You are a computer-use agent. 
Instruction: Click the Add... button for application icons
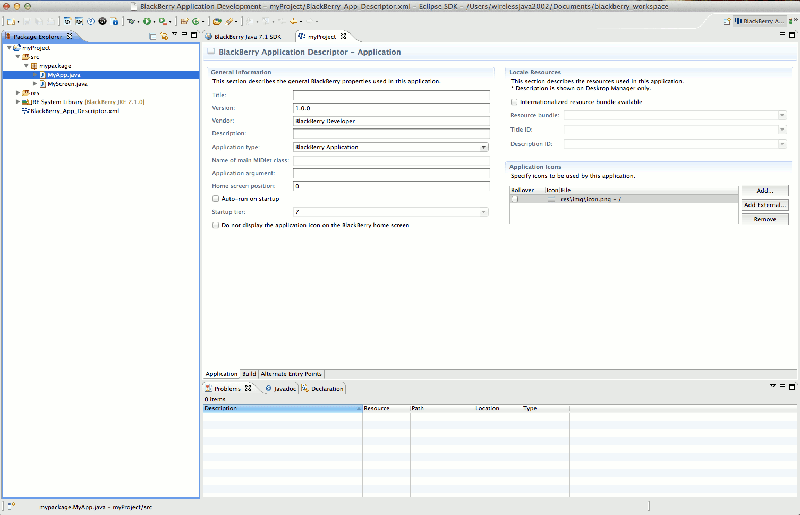pos(765,190)
